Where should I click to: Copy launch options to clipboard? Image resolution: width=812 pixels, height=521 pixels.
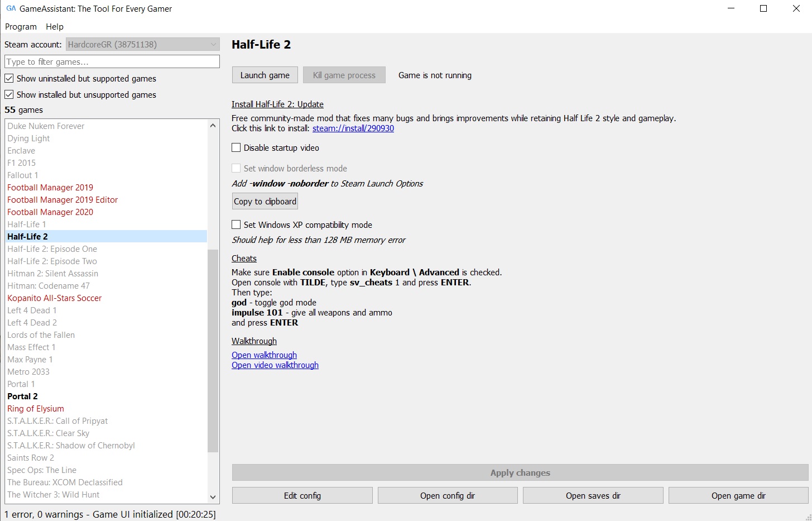coord(265,202)
